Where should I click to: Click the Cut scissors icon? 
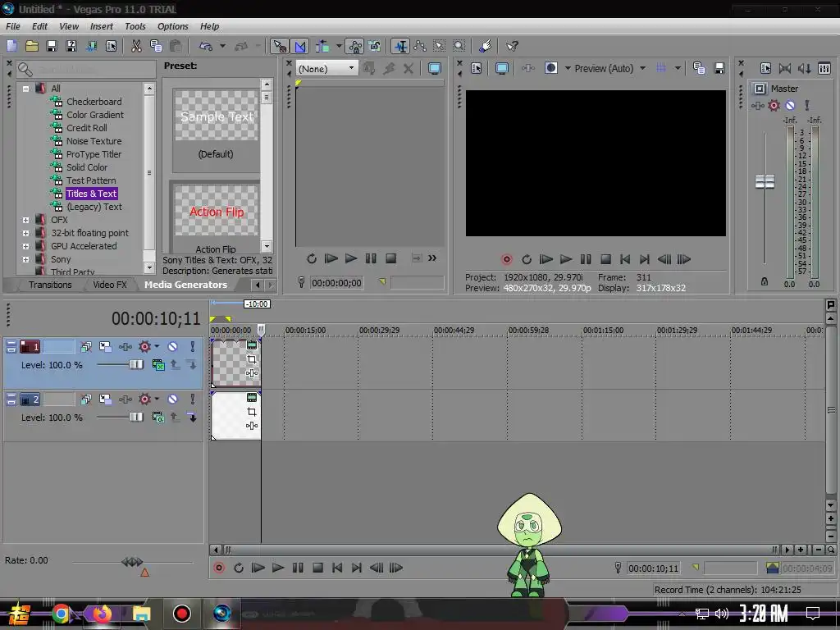click(137, 46)
